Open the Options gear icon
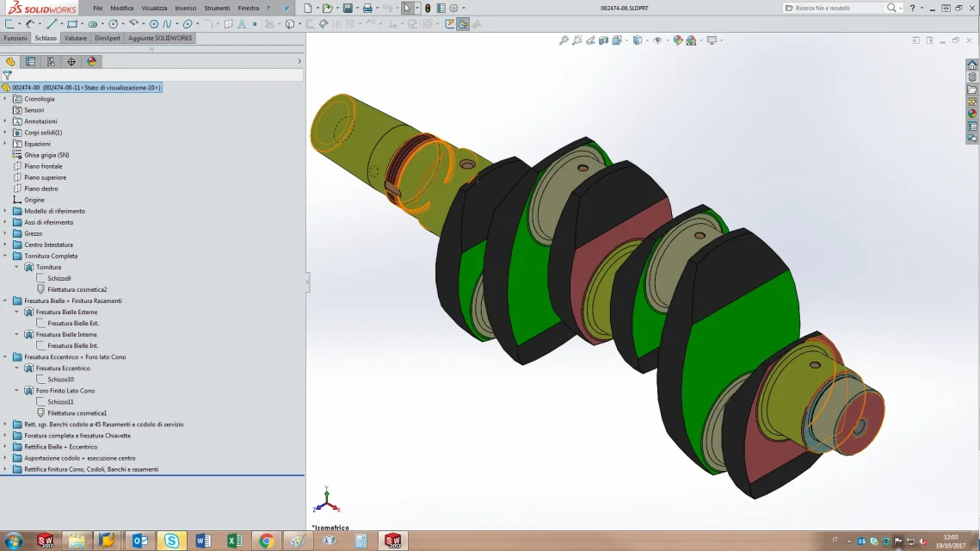 (453, 8)
